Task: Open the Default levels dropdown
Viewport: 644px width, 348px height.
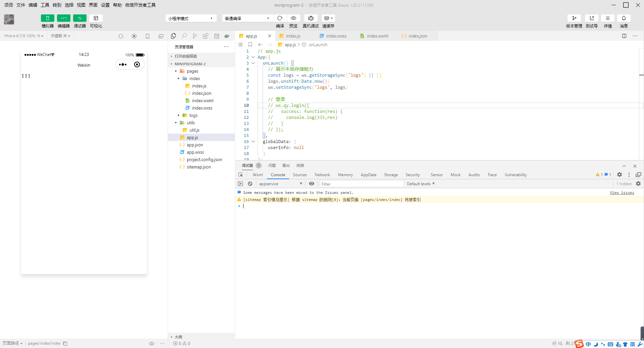Action: pos(421,184)
